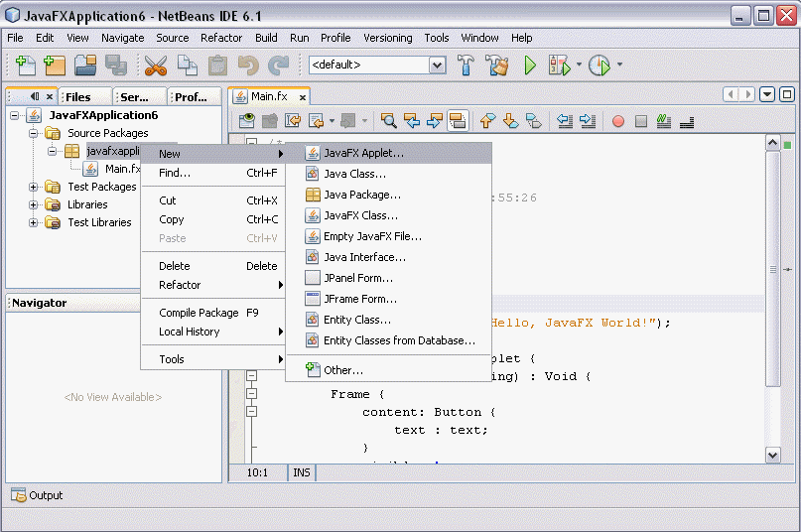Click the Paste clipboard icon
This screenshot has width=801, height=532.
coord(217,65)
